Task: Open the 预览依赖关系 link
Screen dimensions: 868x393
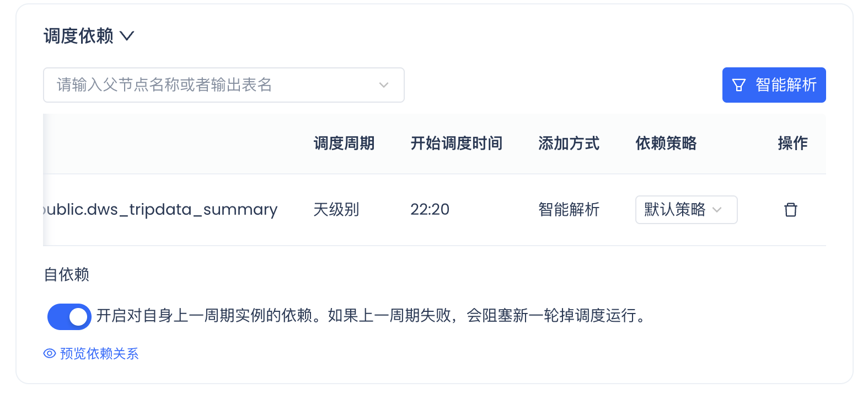Action: click(x=99, y=354)
